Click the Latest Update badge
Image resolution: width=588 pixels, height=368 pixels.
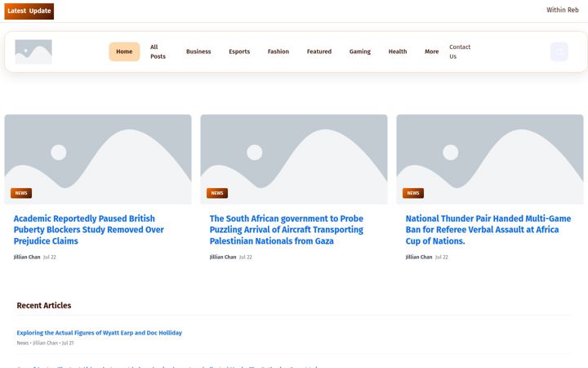29,11
